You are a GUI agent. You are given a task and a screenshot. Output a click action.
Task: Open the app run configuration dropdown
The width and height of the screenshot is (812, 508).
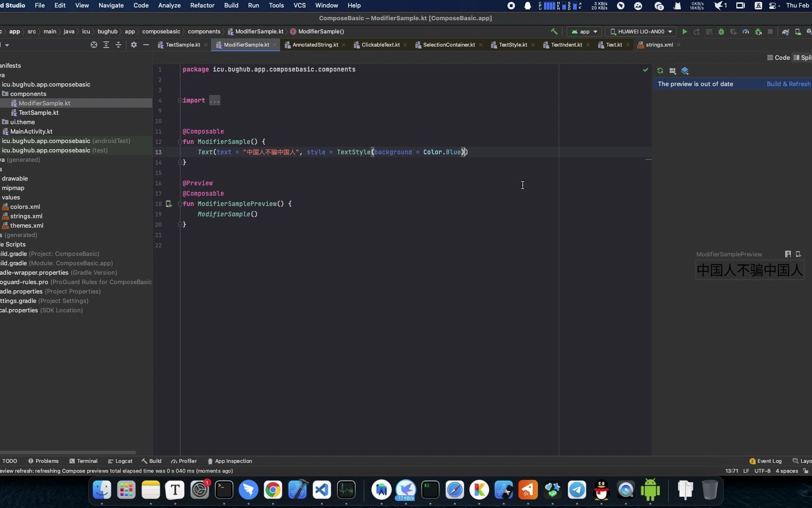point(584,32)
